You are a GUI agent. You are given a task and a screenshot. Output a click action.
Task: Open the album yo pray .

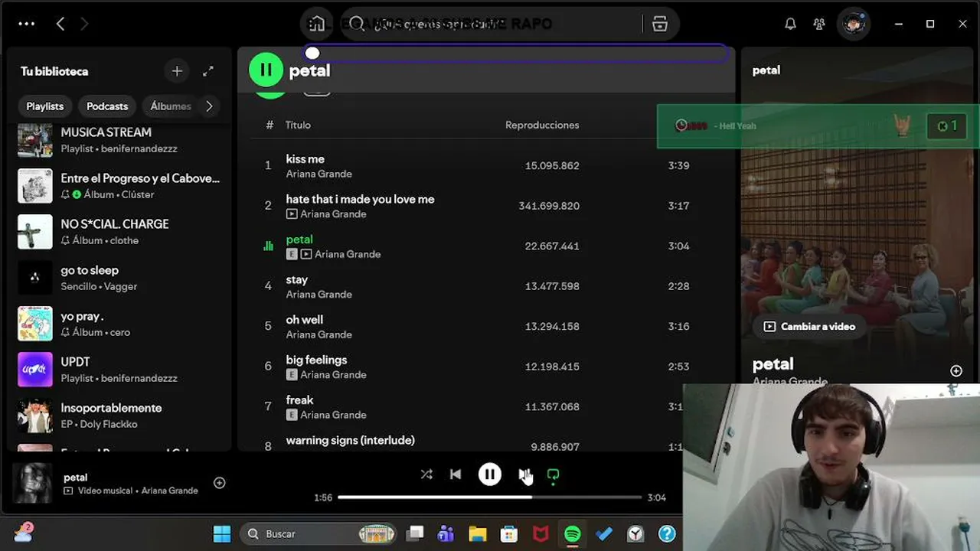(x=119, y=324)
